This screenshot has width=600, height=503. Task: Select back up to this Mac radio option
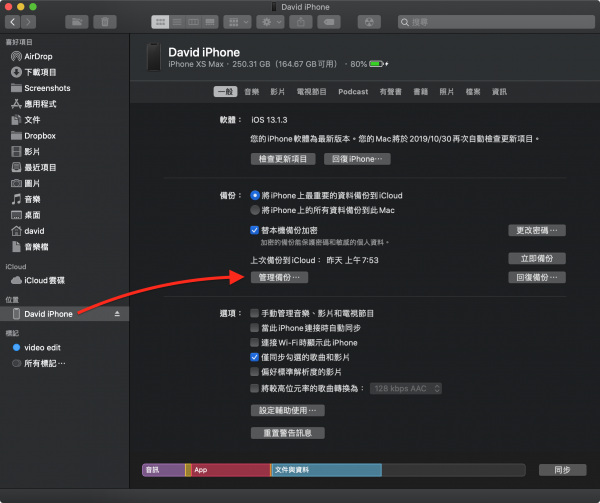click(255, 210)
